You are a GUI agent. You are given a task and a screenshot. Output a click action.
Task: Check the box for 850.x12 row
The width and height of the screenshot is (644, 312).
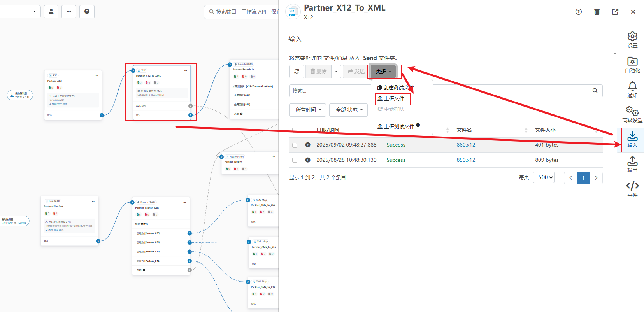coord(295,160)
